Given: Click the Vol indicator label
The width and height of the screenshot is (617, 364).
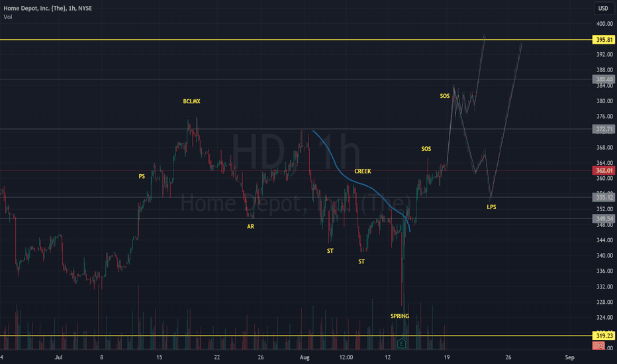Looking at the screenshot, I should click(x=8, y=17).
